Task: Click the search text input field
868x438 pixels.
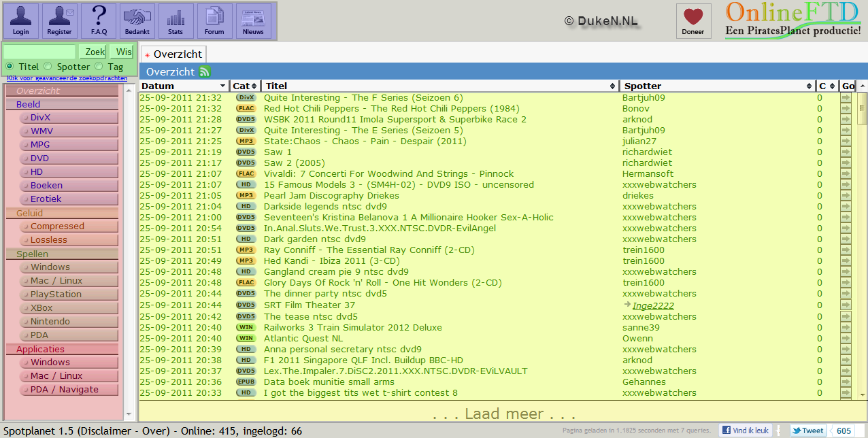Action: click(39, 52)
